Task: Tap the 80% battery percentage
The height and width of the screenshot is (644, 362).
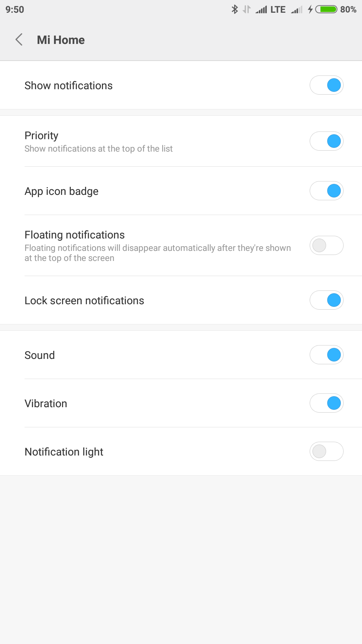Action: tap(348, 9)
